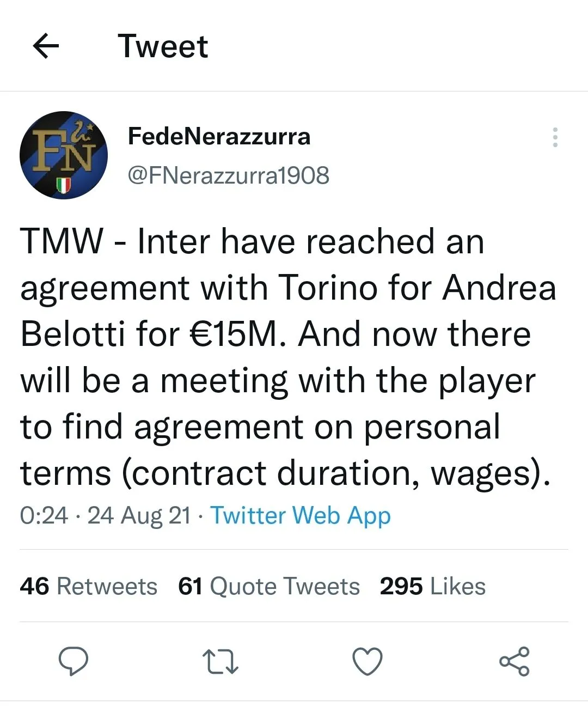588x712 pixels.
Task: Open the three-dot more options menu
Action: pyautogui.click(x=555, y=137)
